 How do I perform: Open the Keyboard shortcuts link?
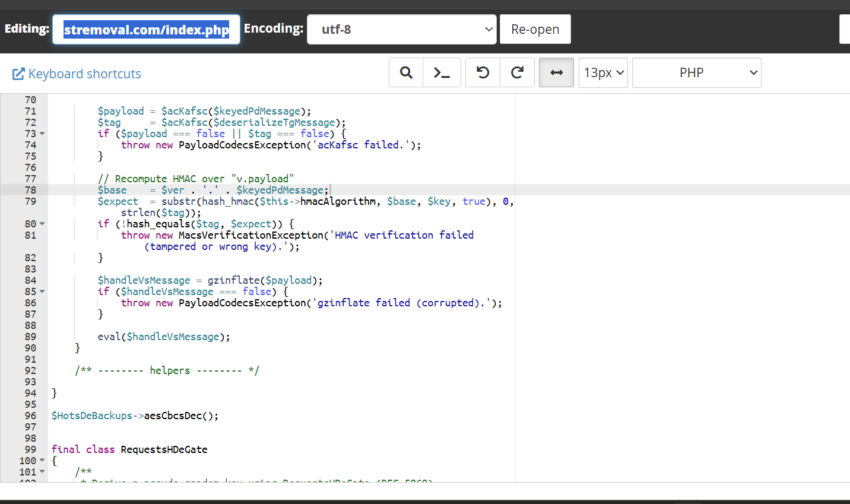click(84, 74)
